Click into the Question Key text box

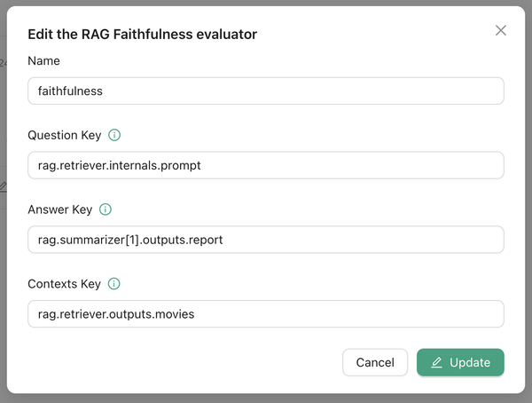click(x=266, y=165)
